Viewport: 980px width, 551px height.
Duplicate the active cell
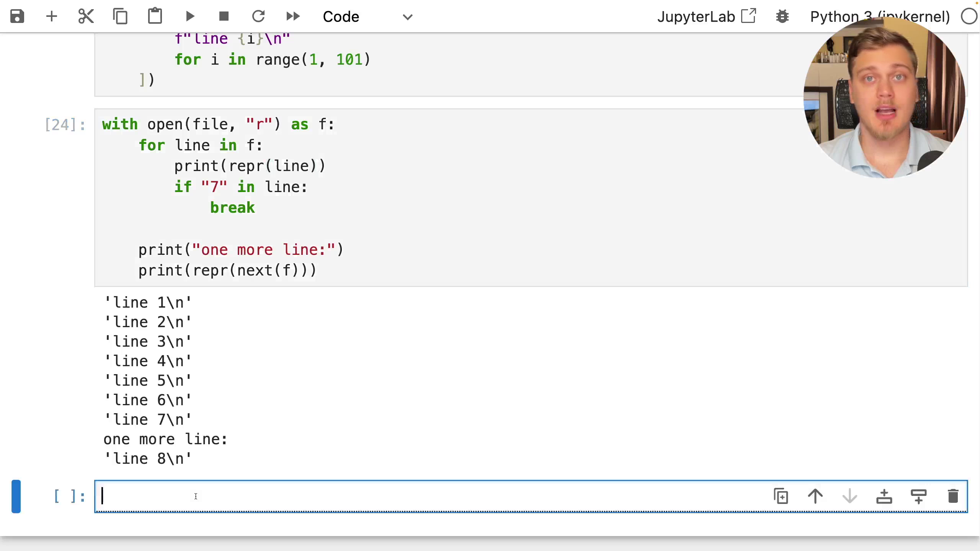(781, 496)
